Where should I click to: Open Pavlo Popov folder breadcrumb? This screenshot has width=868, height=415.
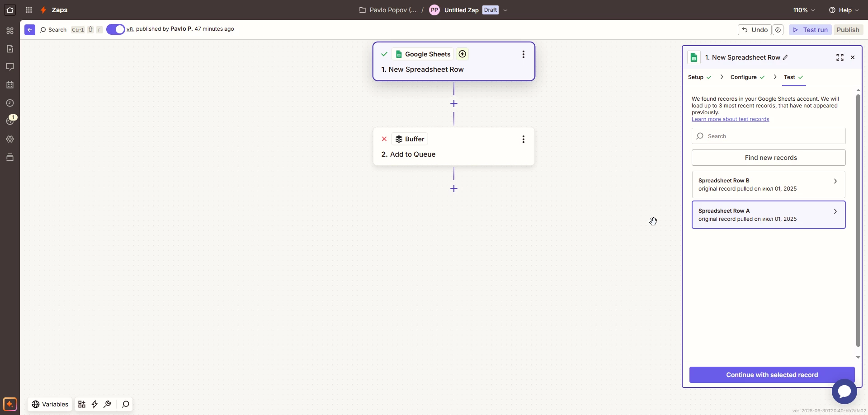pos(388,10)
